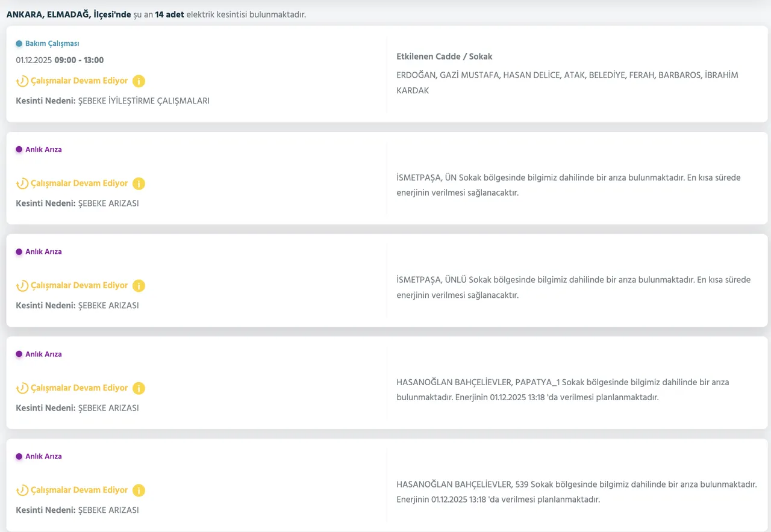
Task: Click the clock icon in the ÜN Sokak card
Action: (x=22, y=184)
